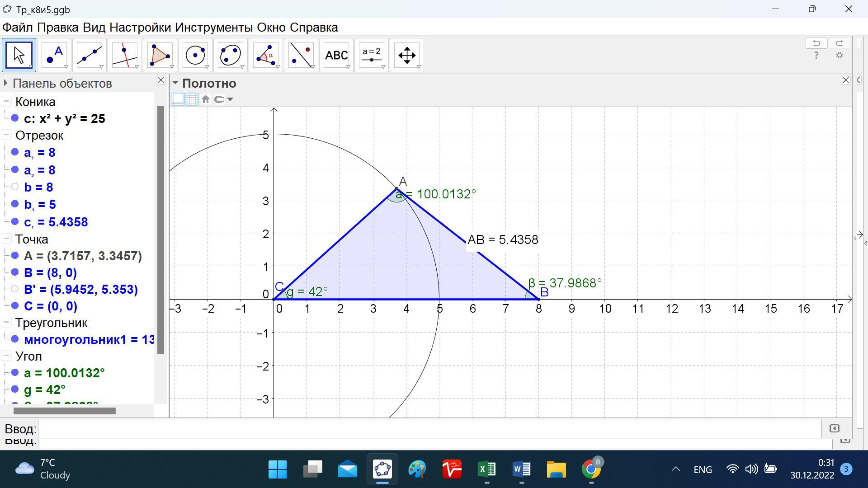868x488 pixels.
Task: Select the Polygon tool
Action: coord(160,55)
